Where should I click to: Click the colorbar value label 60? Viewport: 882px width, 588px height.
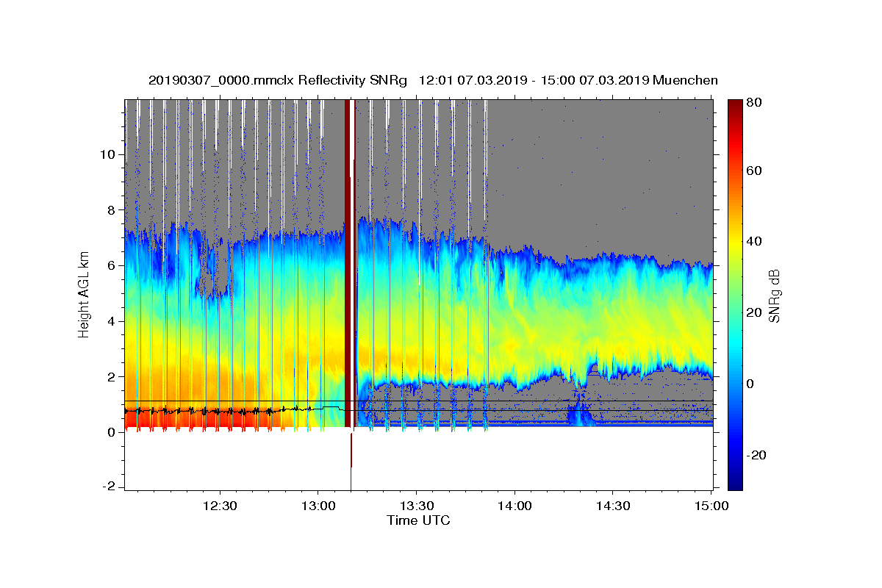(753, 171)
